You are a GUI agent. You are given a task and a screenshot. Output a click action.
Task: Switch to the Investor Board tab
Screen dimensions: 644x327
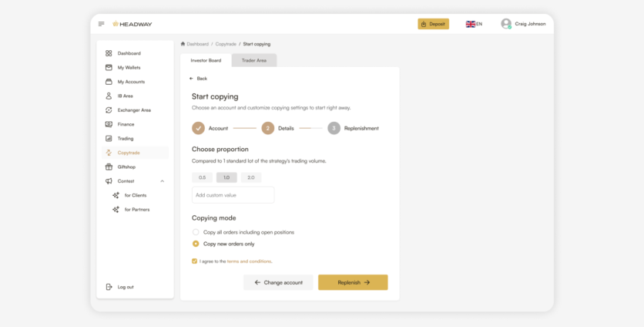point(206,60)
